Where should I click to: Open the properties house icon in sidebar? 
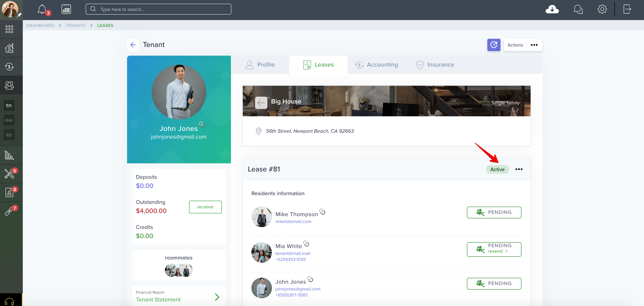pyautogui.click(x=9, y=48)
